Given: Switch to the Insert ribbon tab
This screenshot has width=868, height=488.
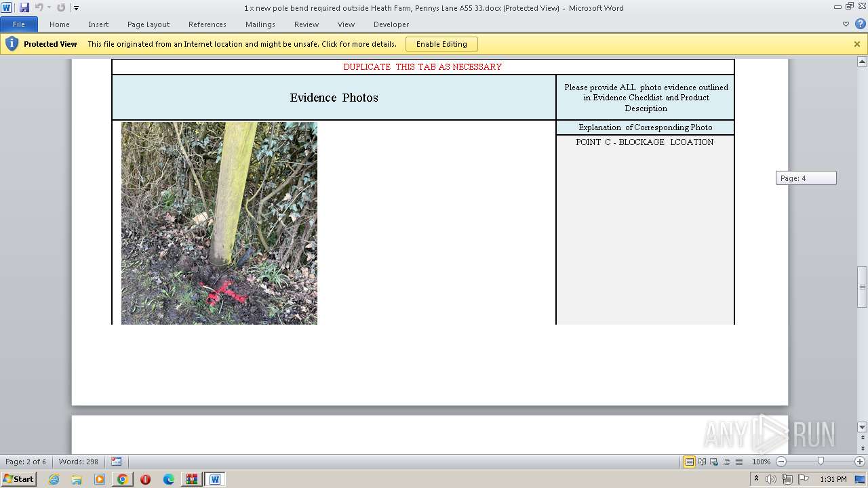Looking at the screenshot, I should pyautogui.click(x=98, y=24).
